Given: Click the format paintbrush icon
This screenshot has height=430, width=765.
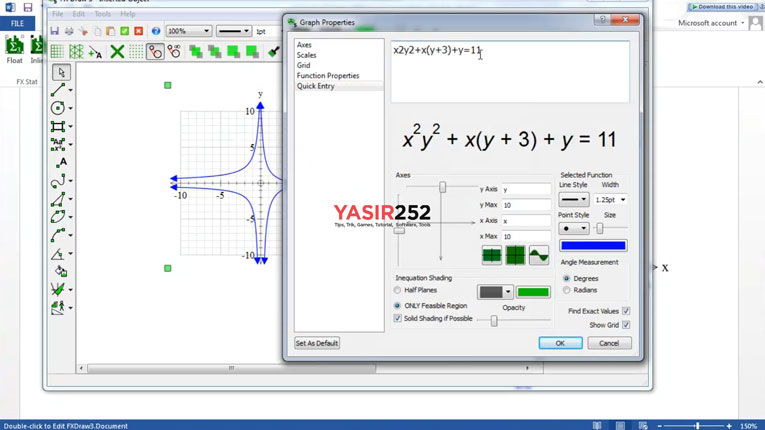Looking at the screenshot, I should pyautogui.click(x=273, y=51).
